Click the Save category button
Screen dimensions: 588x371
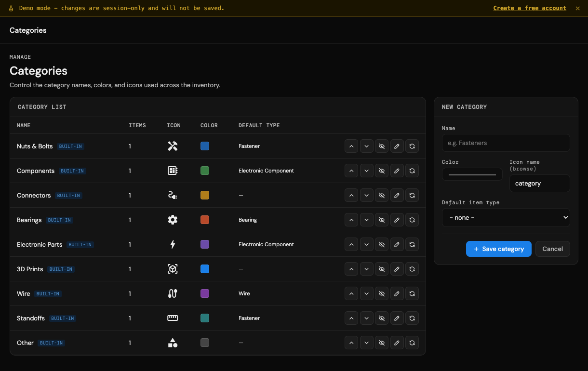pos(499,249)
